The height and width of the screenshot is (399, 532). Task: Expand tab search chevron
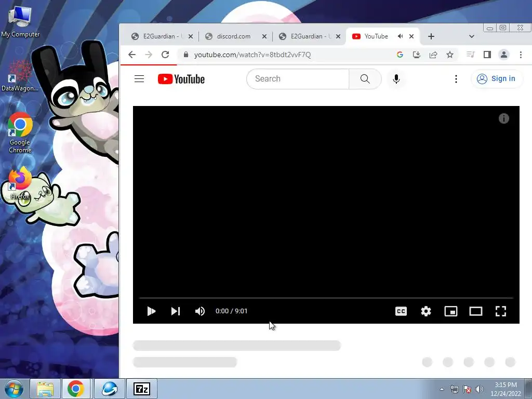click(472, 36)
